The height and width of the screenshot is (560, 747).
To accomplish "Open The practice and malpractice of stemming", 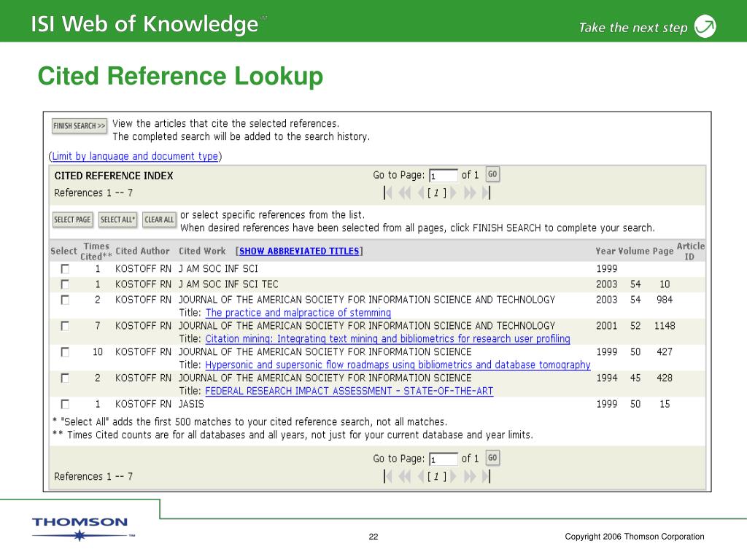I will (x=298, y=313).
